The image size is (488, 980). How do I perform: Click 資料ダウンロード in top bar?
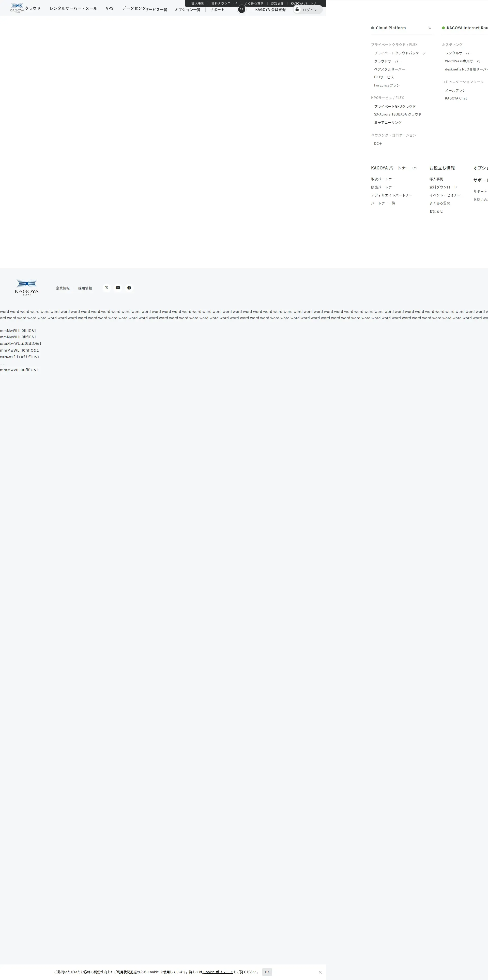[224, 3]
